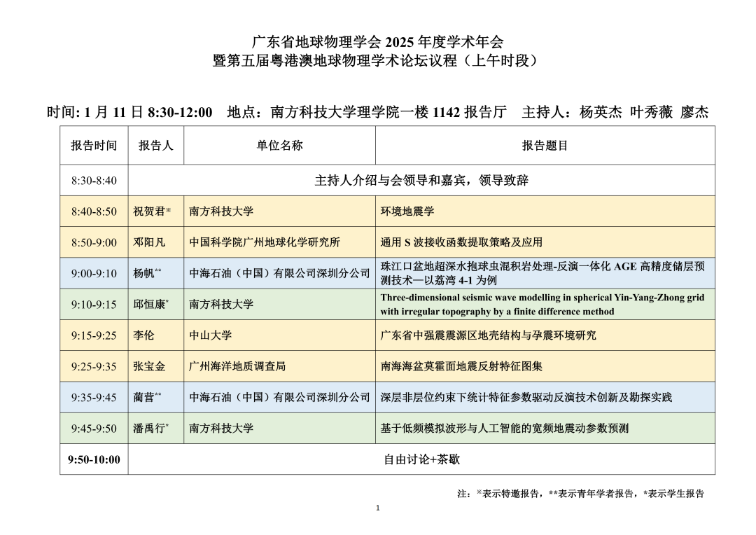756x535 pixels.
Task: Click speaker name 杨帆
Action: tap(143, 274)
